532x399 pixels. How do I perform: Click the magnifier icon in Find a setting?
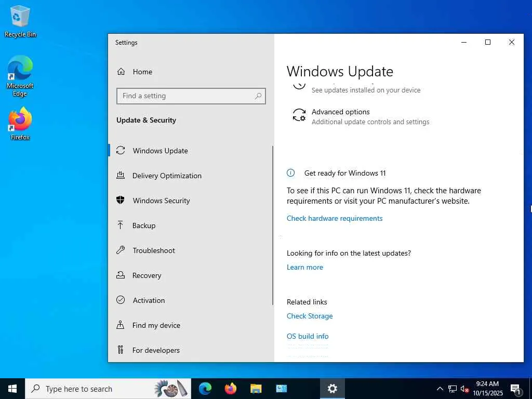[x=258, y=96]
